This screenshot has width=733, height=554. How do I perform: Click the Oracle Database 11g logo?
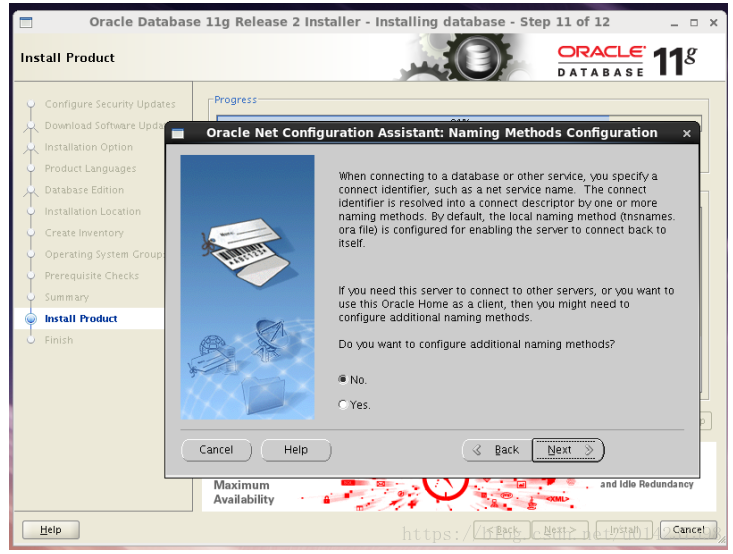(x=627, y=61)
